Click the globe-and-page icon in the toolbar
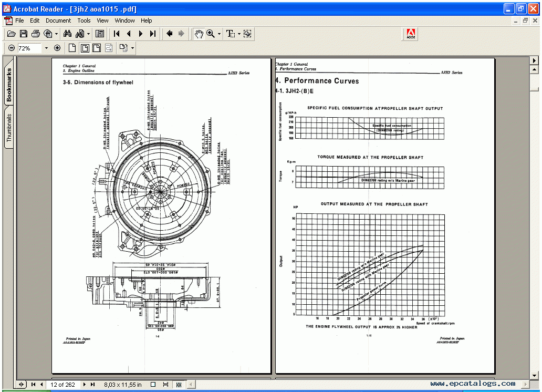This screenshot has height=392, width=542. 48,34
